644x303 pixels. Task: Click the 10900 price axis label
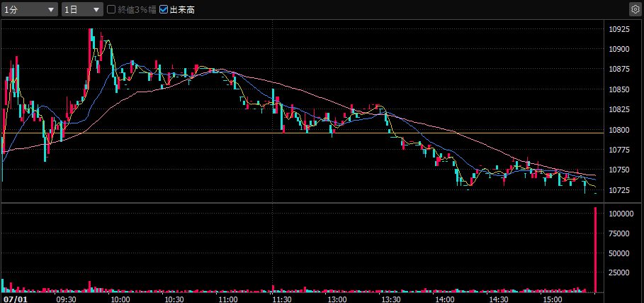click(x=619, y=50)
